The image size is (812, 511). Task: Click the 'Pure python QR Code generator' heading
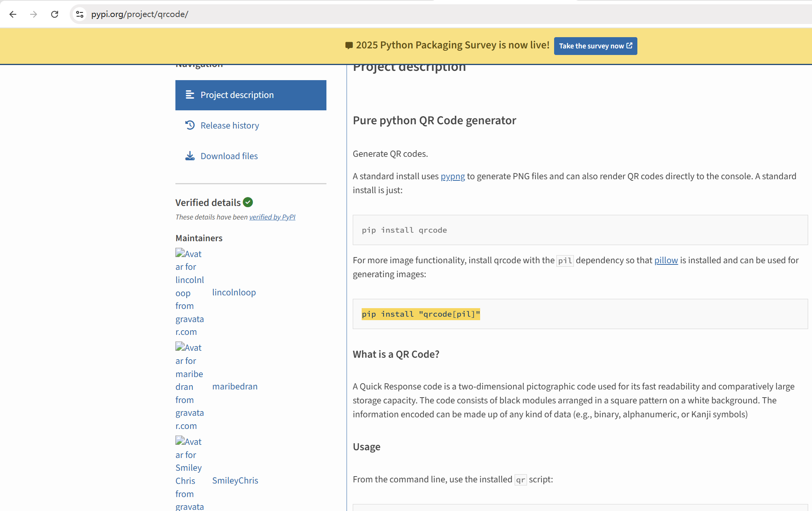[434, 120]
